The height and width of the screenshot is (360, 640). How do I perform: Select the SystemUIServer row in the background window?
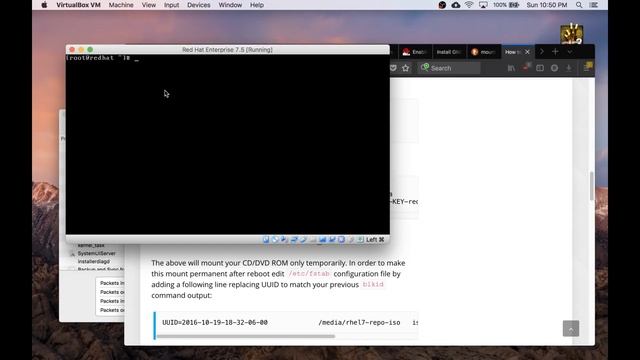tap(97, 253)
